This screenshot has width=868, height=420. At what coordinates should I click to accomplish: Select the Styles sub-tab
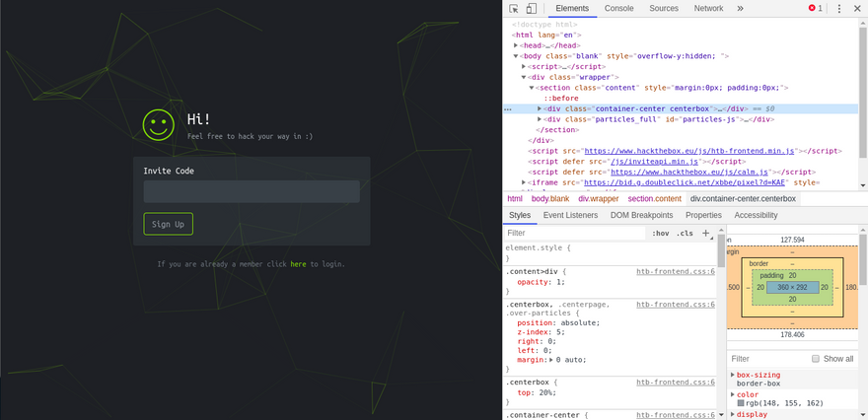520,215
